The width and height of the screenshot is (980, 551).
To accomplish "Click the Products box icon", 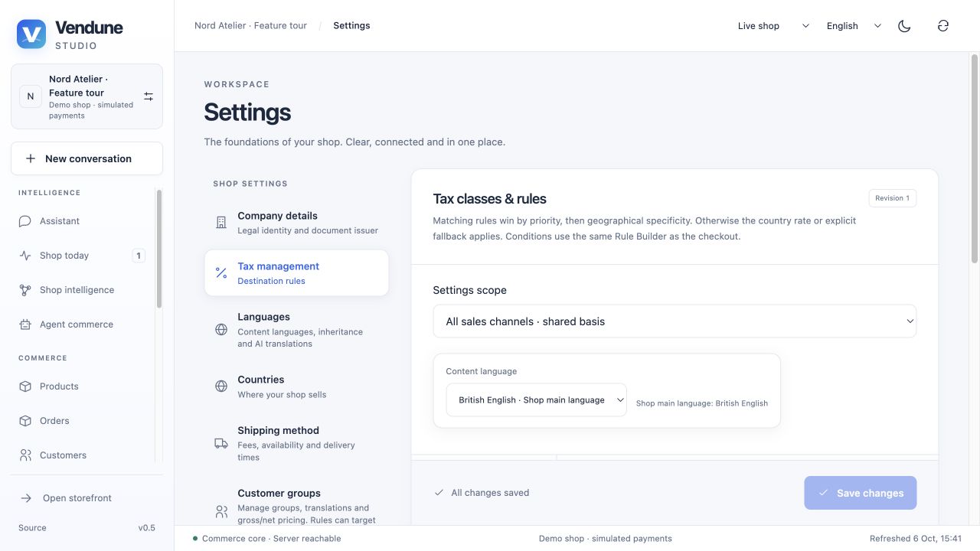I will tap(25, 386).
